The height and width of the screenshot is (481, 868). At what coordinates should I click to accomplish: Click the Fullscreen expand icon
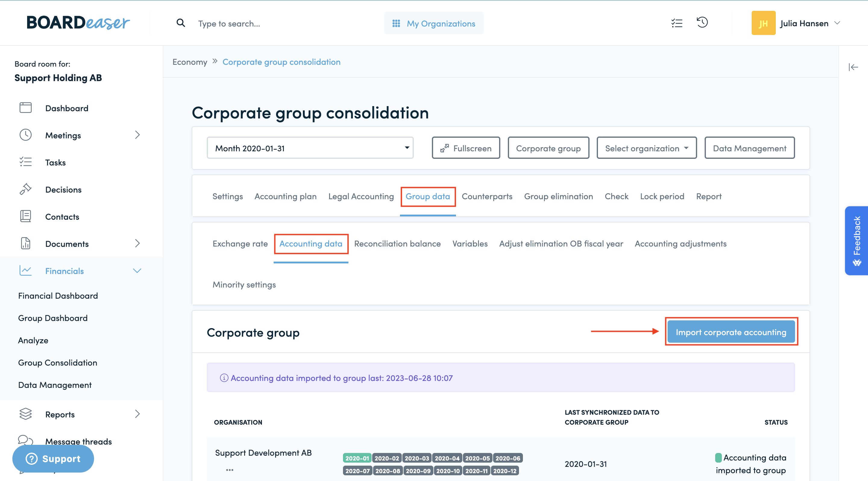point(445,148)
